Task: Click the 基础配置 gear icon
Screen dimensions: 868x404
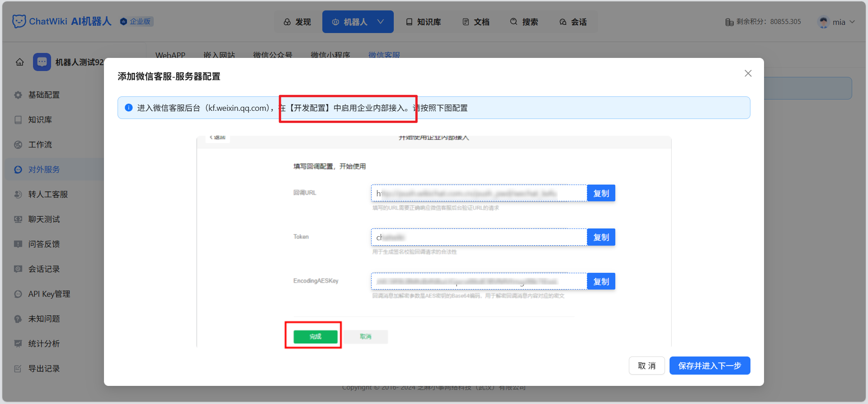Action: (x=18, y=95)
